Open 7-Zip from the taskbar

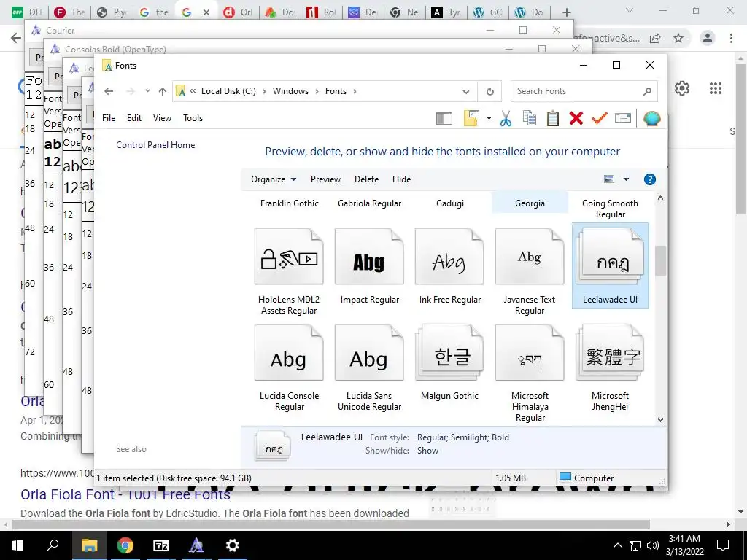[x=160, y=545]
